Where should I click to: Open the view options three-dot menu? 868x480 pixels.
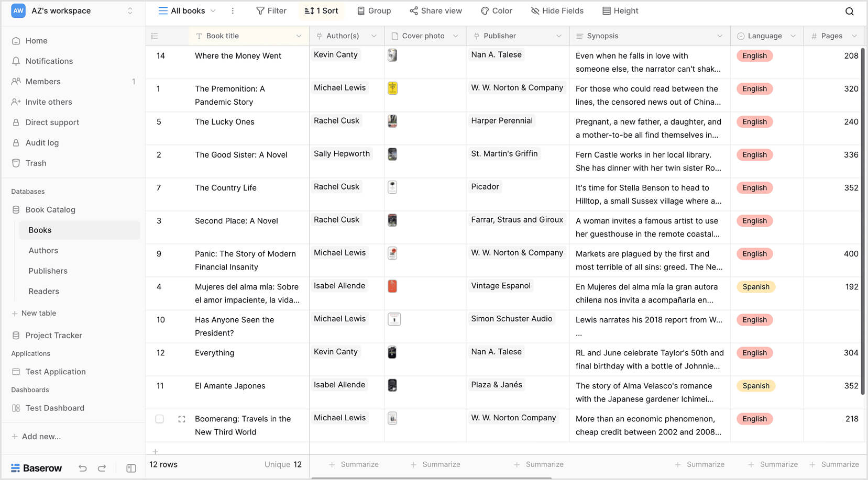pyautogui.click(x=233, y=11)
